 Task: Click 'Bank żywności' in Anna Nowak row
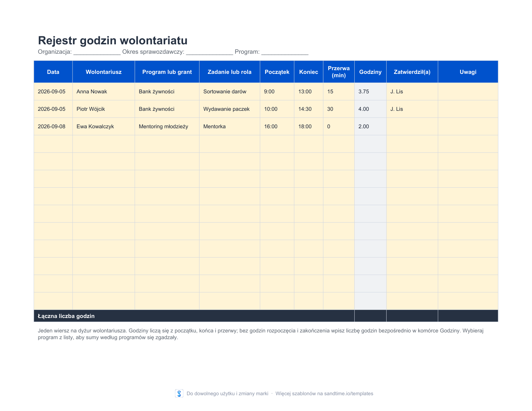(167, 91)
